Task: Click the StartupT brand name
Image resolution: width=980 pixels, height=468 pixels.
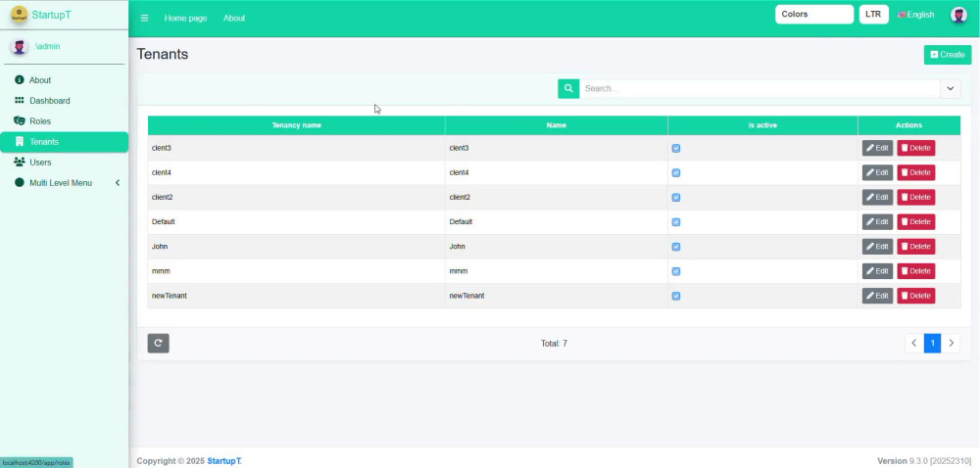Action: point(51,15)
